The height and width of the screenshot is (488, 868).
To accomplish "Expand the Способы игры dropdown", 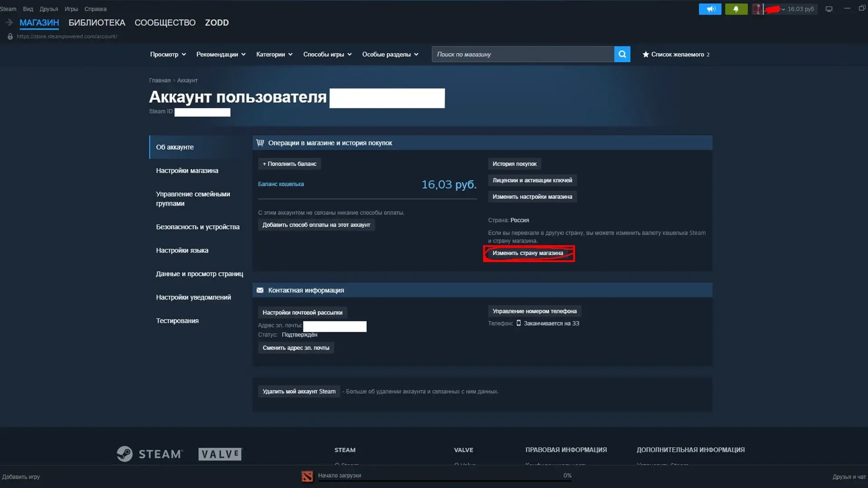I will (327, 54).
